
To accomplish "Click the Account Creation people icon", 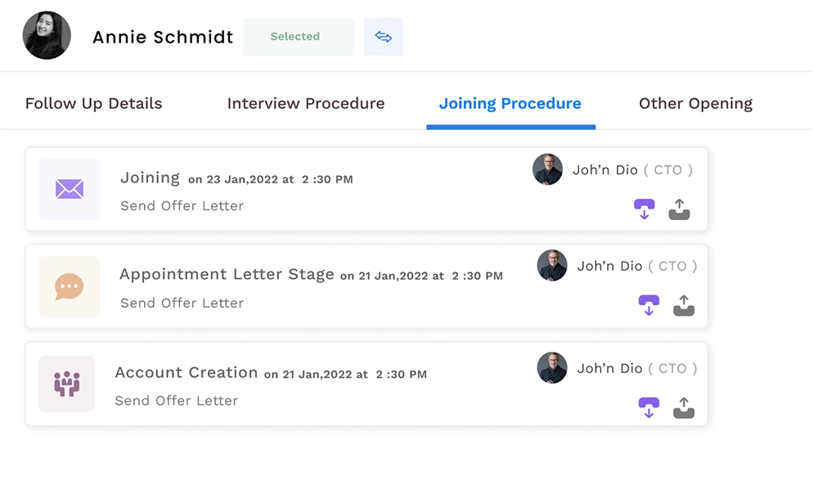I will 67,384.
